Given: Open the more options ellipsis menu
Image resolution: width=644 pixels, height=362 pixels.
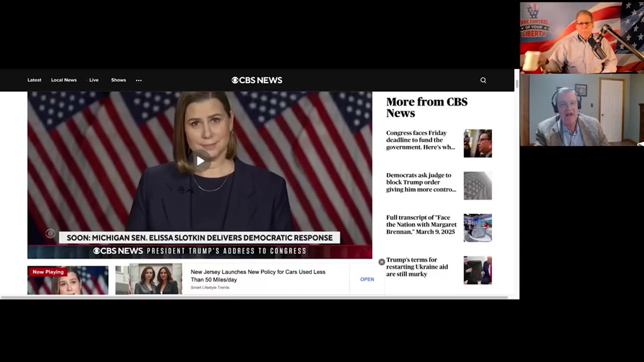Looking at the screenshot, I should (x=139, y=80).
